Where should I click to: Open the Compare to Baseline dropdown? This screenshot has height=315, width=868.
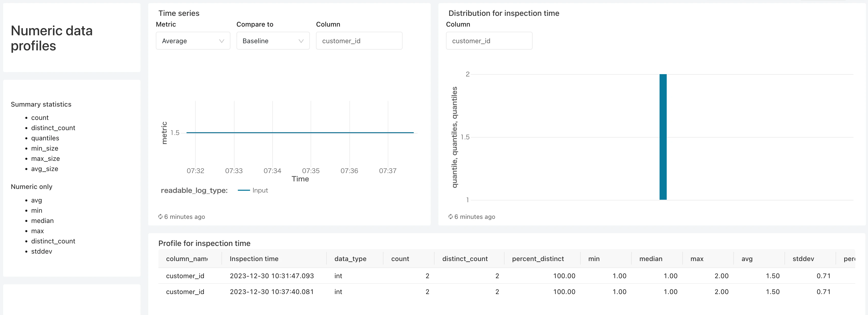coord(273,41)
